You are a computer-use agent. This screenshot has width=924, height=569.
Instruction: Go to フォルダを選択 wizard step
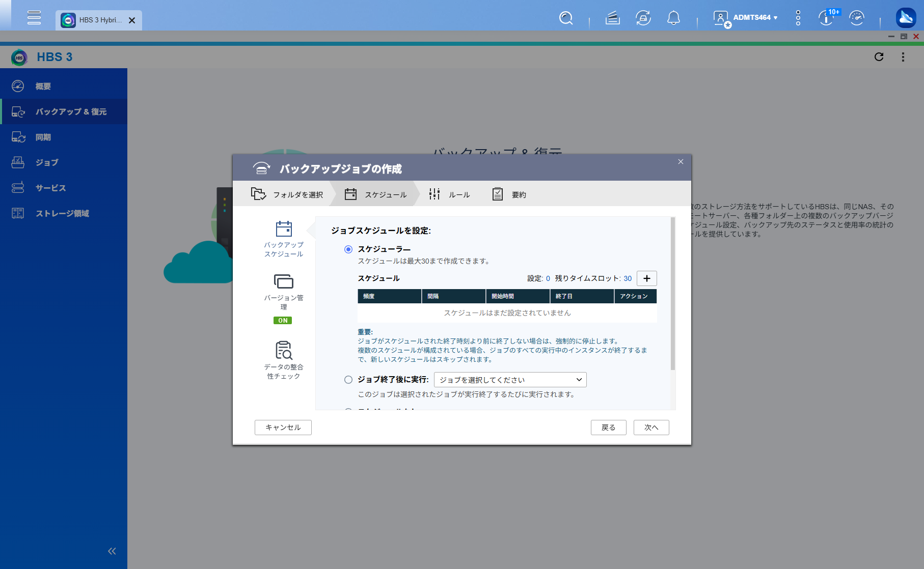tap(287, 194)
